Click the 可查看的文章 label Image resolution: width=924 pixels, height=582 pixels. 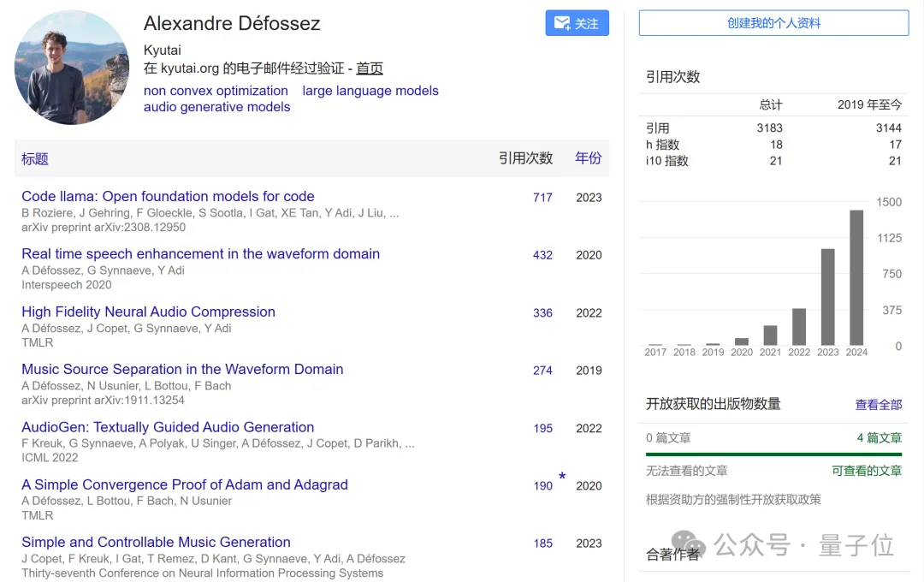867,471
